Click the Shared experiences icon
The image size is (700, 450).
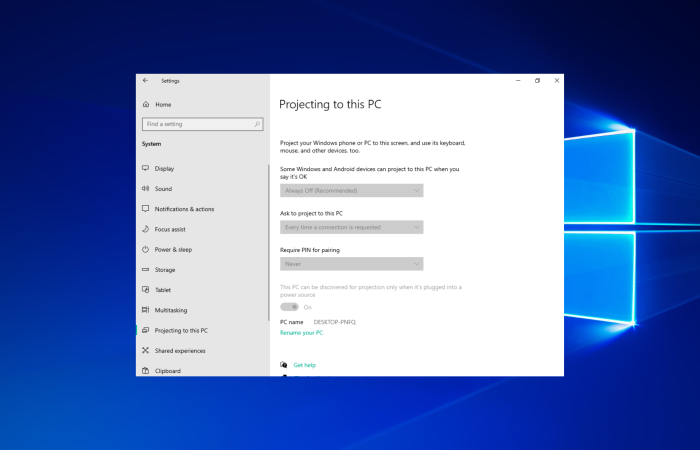(145, 350)
